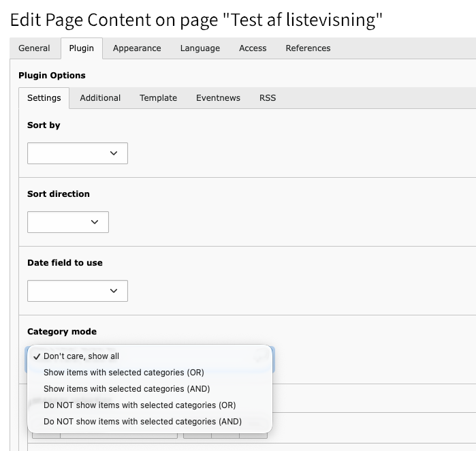Open the Access tab
Screen dimensions: 476x451
pos(253,48)
